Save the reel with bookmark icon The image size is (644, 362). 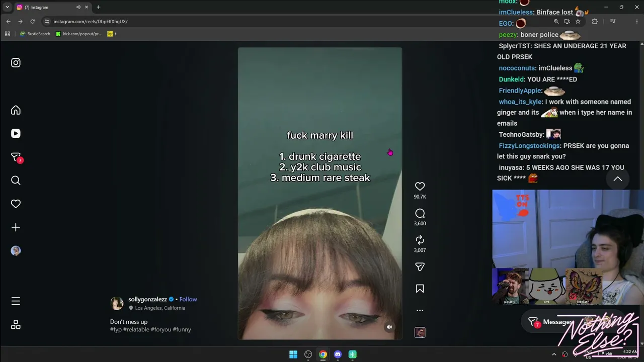click(420, 289)
